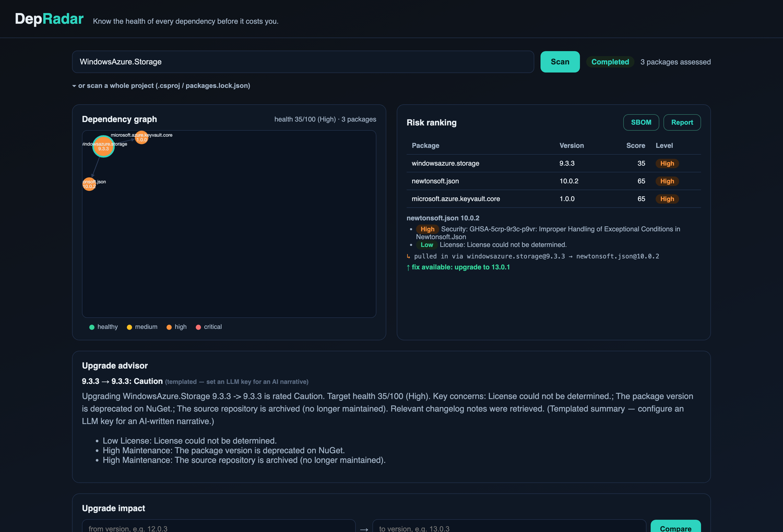Click the high legend orange dot
This screenshot has height=532, width=783.
click(x=169, y=327)
